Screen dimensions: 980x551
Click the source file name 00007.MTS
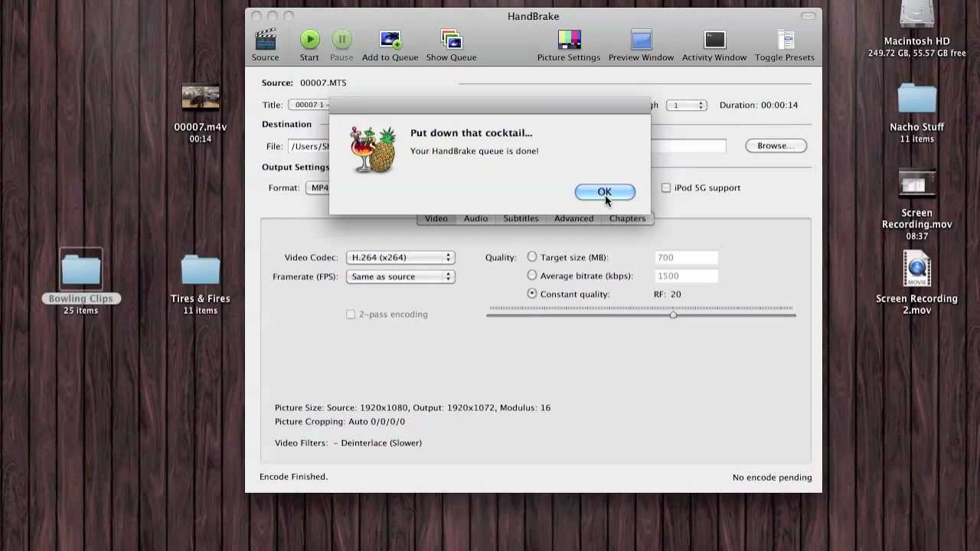tap(323, 83)
